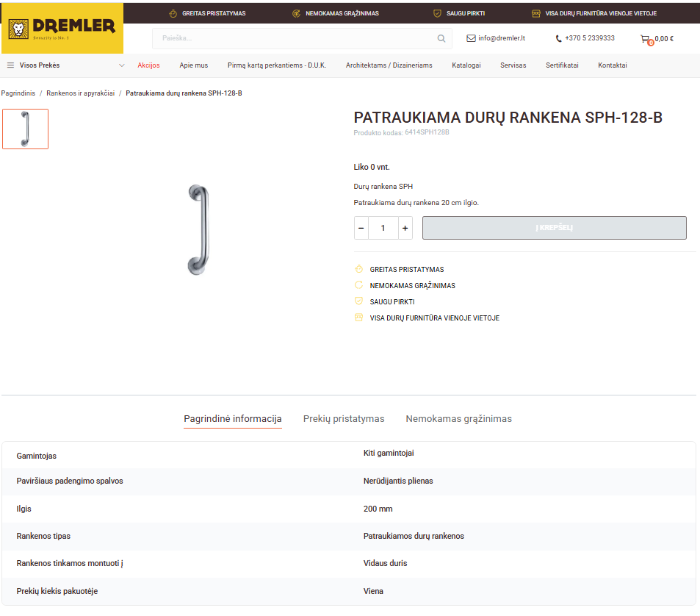Viewport: 700px width, 616px height.
Task: Expand the Visos Prekės dropdown chevron
Action: 122,65
